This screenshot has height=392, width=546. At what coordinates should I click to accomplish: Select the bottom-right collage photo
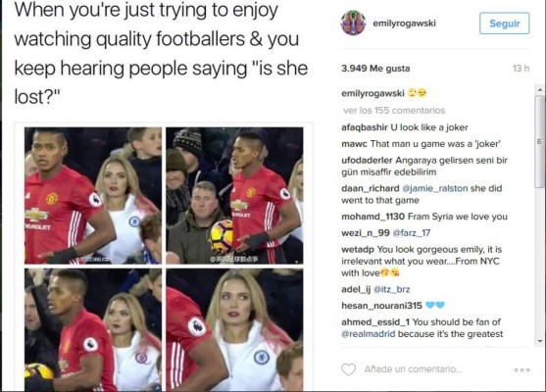pos(234,329)
